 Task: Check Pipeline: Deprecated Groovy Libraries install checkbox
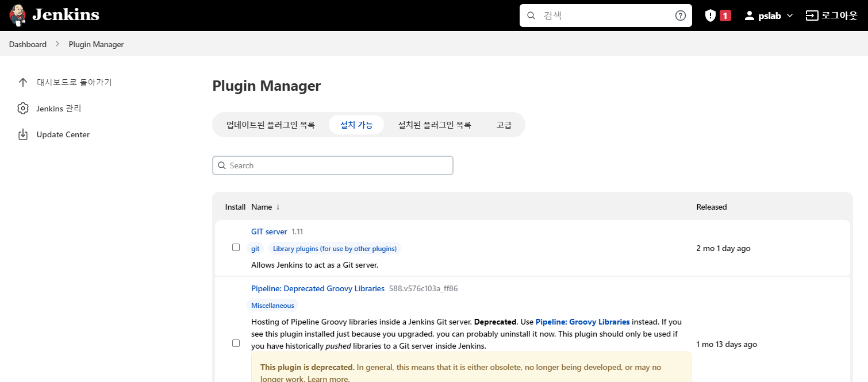point(236,343)
